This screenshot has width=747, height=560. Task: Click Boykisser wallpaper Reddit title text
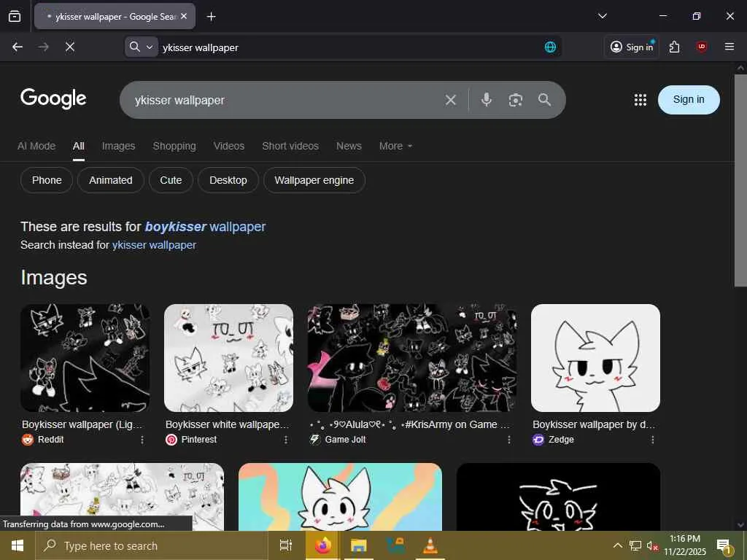click(x=82, y=424)
